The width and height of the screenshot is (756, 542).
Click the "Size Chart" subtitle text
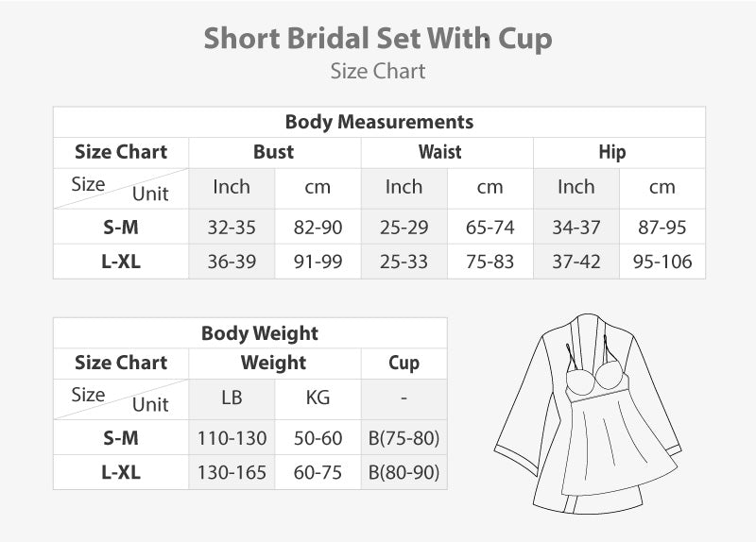click(x=378, y=72)
